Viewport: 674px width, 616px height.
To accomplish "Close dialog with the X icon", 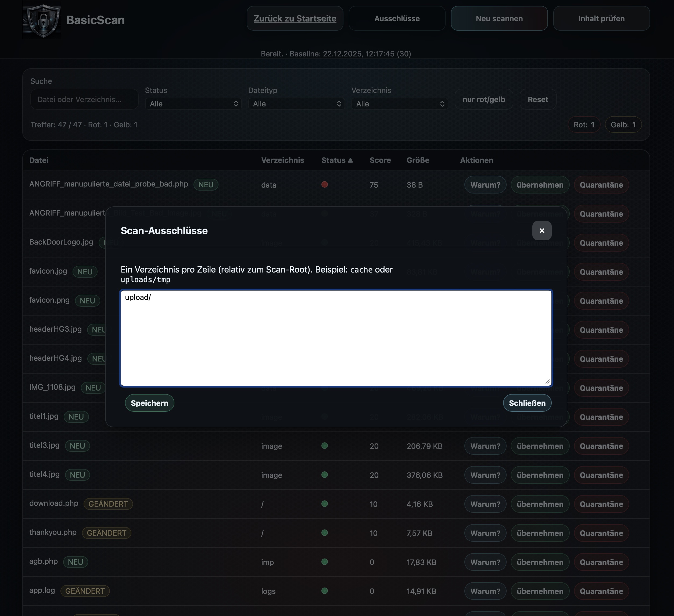I will 542,230.
